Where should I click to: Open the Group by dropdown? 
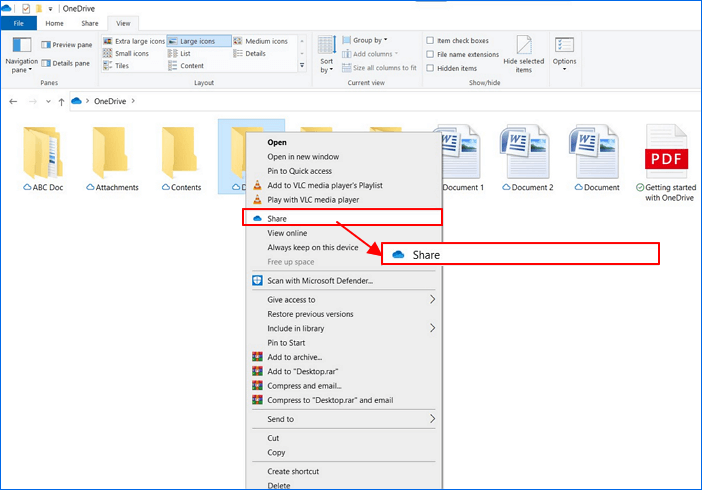point(372,41)
